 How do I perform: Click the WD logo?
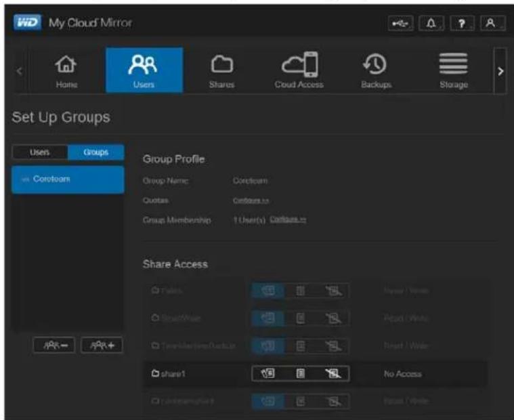[28, 22]
